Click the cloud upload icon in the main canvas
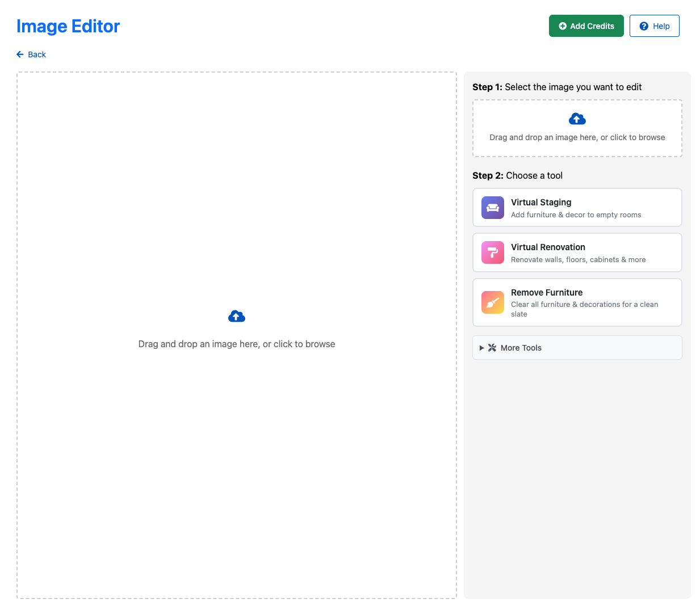This screenshot has height=611, width=700. tap(237, 316)
